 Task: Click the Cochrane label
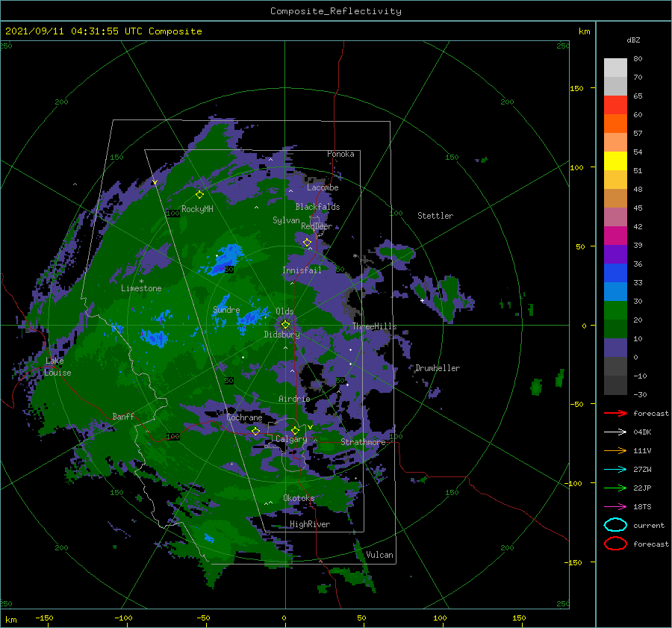point(244,417)
